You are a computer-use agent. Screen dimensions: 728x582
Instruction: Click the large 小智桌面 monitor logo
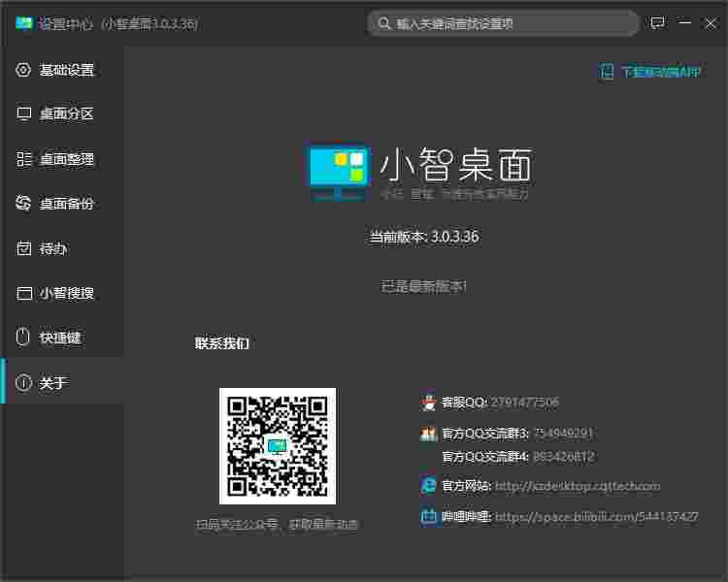coord(339,172)
